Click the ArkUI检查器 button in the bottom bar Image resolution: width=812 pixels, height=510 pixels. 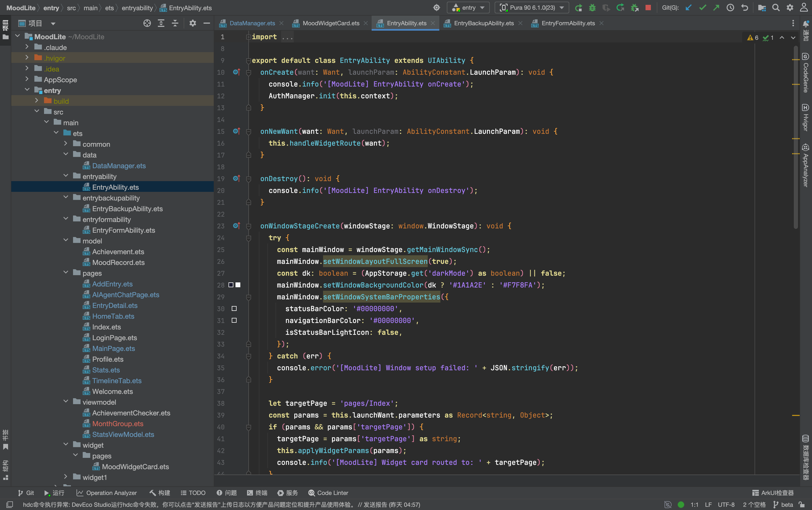click(x=773, y=493)
